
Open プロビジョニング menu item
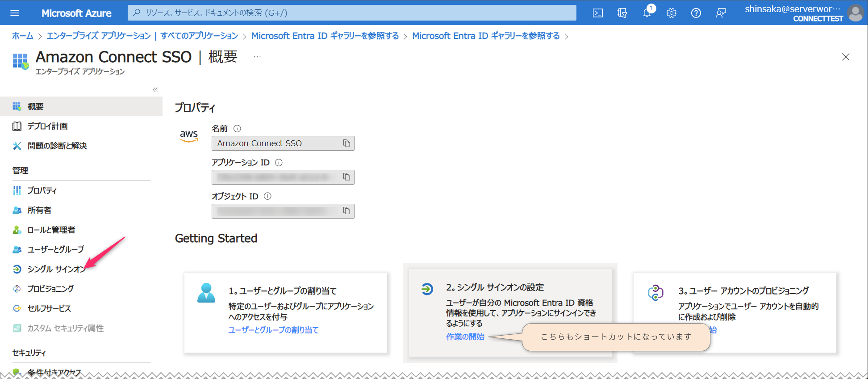click(x=81, y=289)
